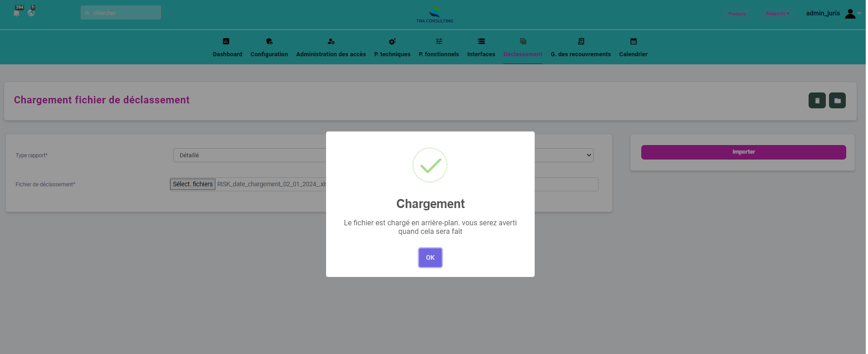Screen dimensions: 868x354
Task: Select the P. techniques menu
Action: tap(392, 48)
